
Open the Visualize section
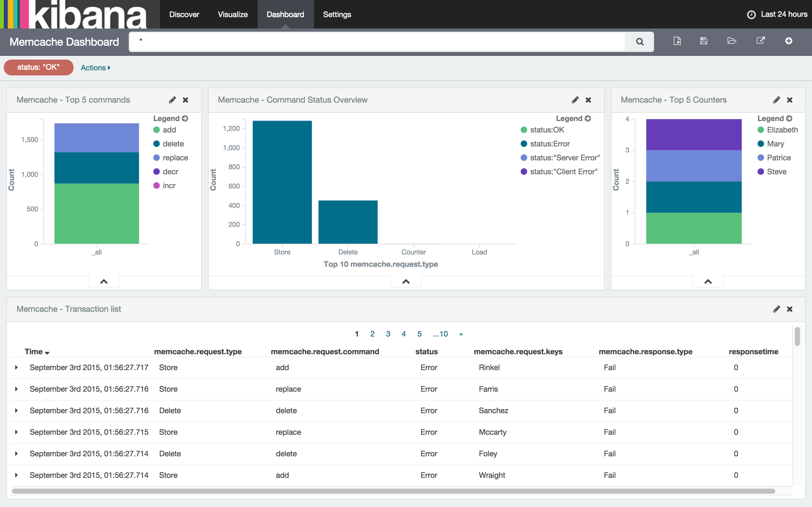(x=232, y=15)
